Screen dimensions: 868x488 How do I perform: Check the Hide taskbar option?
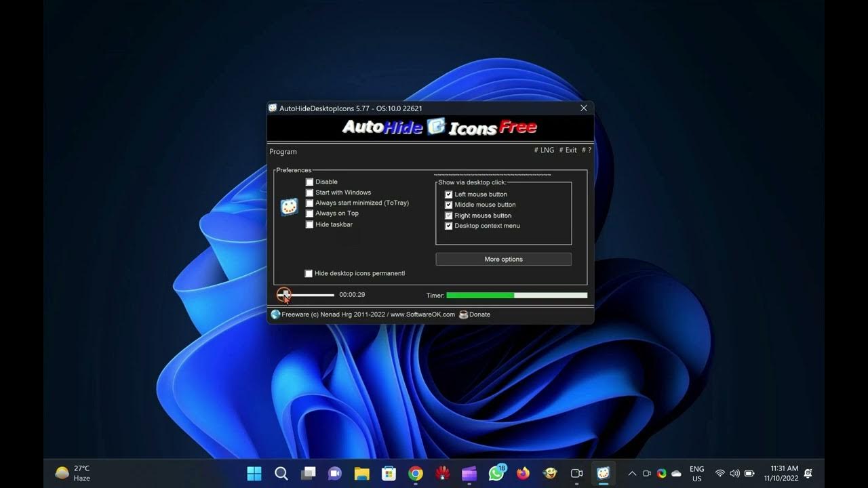309,224
